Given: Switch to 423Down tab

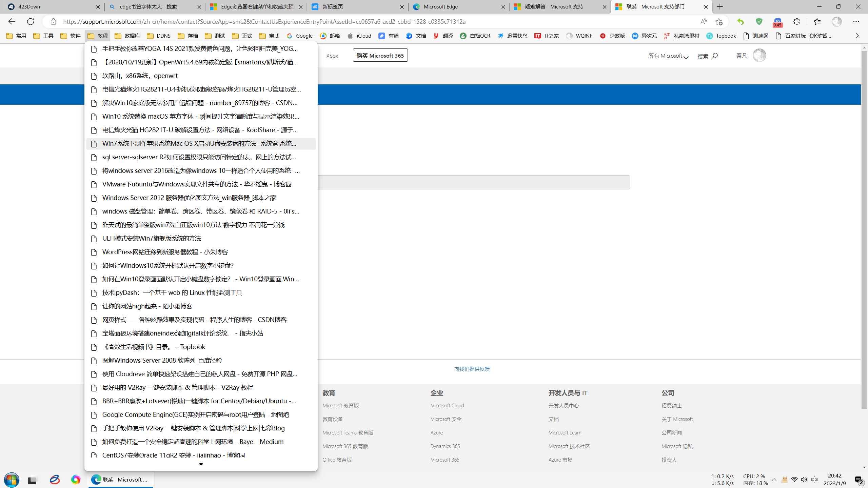Looking at the screenshot, I should tap(53, 7).
